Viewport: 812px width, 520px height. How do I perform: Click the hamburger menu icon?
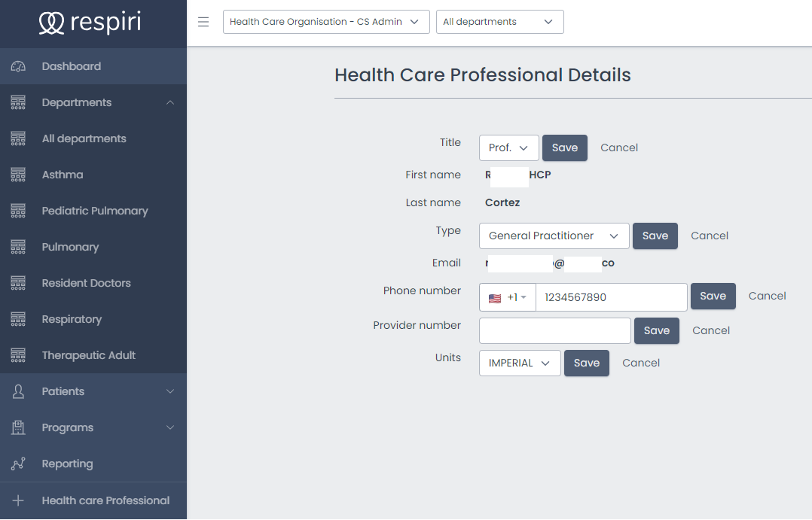pyautogui.click(x=203, y=22)
